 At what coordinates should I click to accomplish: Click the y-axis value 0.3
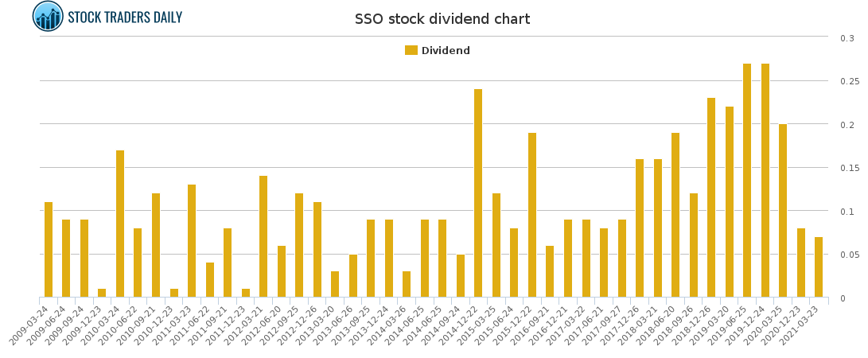pos(847,38)
